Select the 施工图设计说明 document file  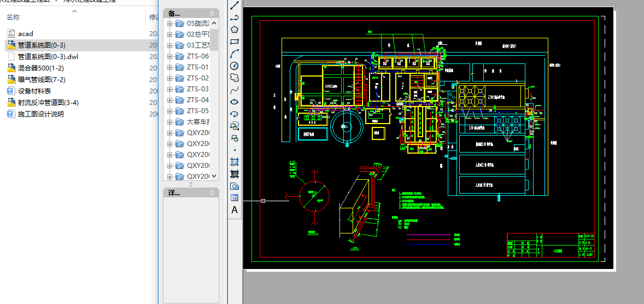[40, 114]
